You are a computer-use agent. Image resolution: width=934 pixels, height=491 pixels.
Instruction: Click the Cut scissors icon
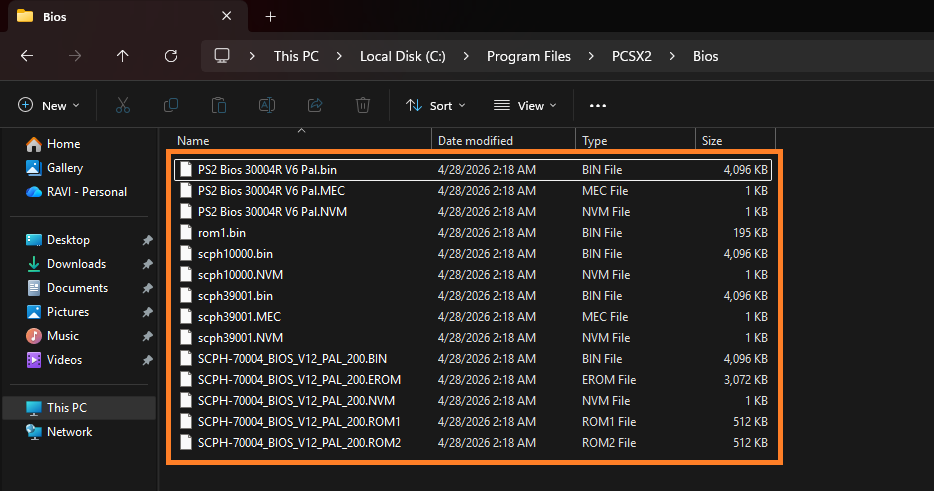pos(123,105)
